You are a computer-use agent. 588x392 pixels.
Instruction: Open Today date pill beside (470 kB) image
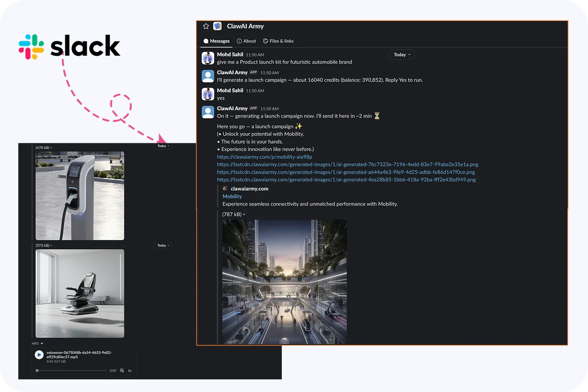coord(163,146)
